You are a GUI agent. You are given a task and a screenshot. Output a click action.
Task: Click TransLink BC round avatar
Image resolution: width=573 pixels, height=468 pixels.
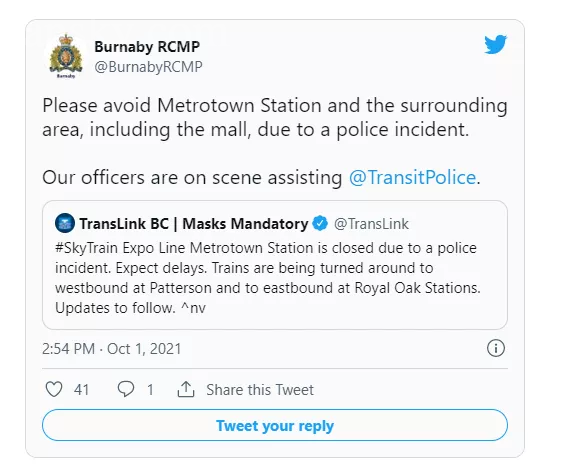click(x=65, y=223)
